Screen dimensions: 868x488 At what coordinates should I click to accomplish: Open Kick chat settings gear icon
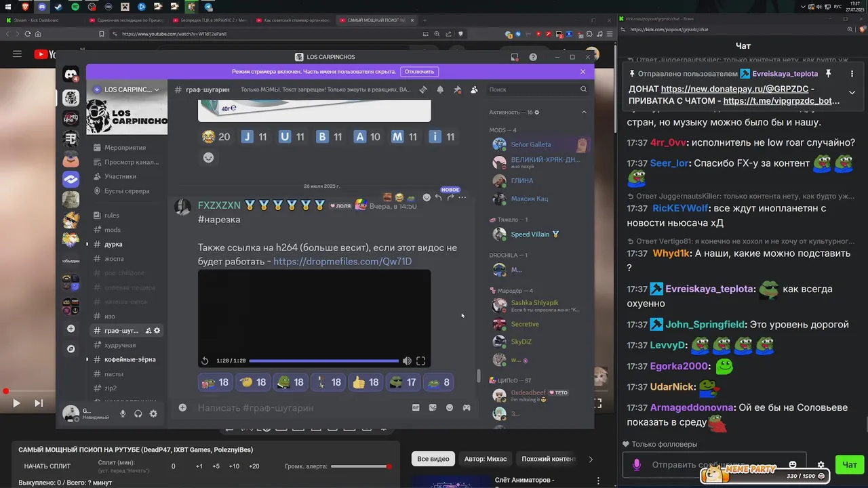tap(821, 465)
